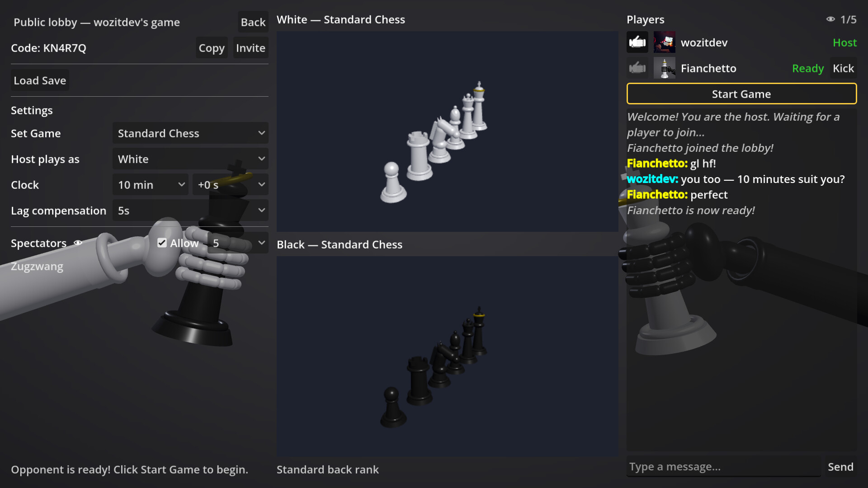Click the 'Black — Standard Chess' heading

pos(340,244)
